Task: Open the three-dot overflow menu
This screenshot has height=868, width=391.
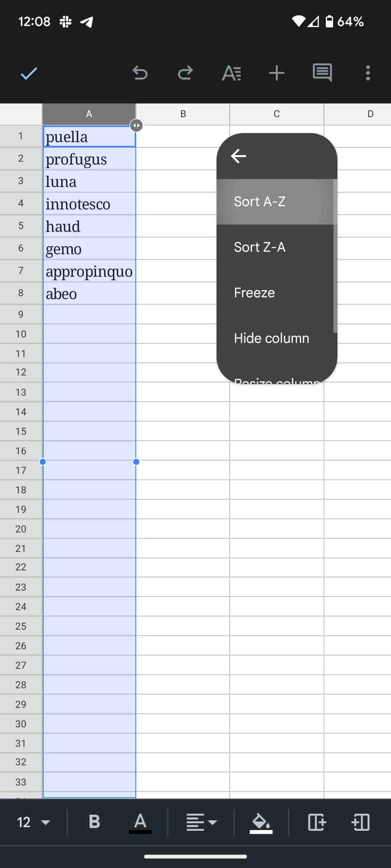Action: point(368,73)
